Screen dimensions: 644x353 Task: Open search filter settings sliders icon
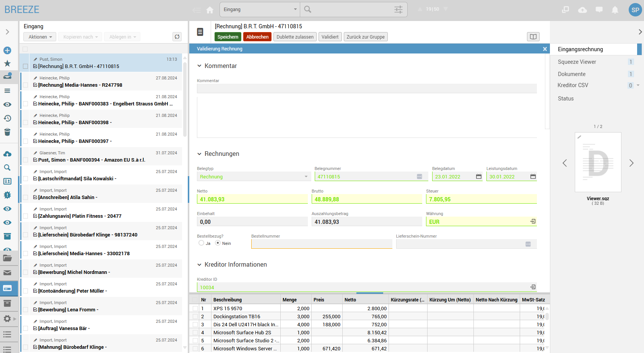pyautogui.click(x=398, y=10)
